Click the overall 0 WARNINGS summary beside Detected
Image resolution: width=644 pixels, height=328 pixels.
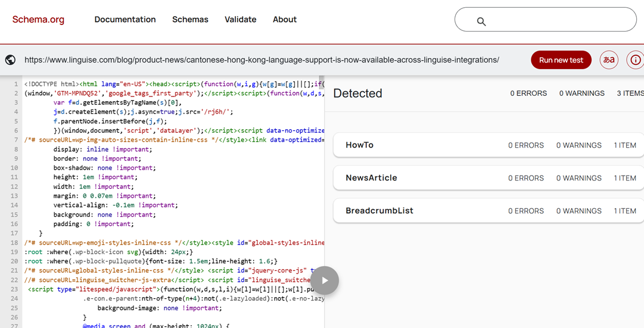tap(581, 93)
